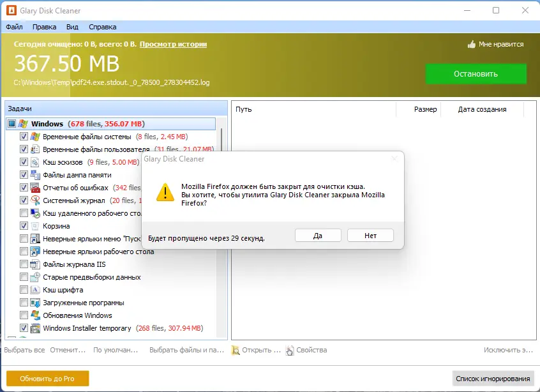Uncheck Отчеты об ошибках checkbox
This screenshot has width=540, height=392.
(24, 188)
